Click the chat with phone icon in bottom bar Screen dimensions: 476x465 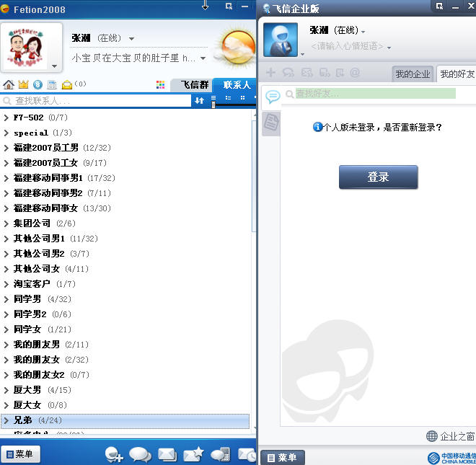[x=221, y=455]
